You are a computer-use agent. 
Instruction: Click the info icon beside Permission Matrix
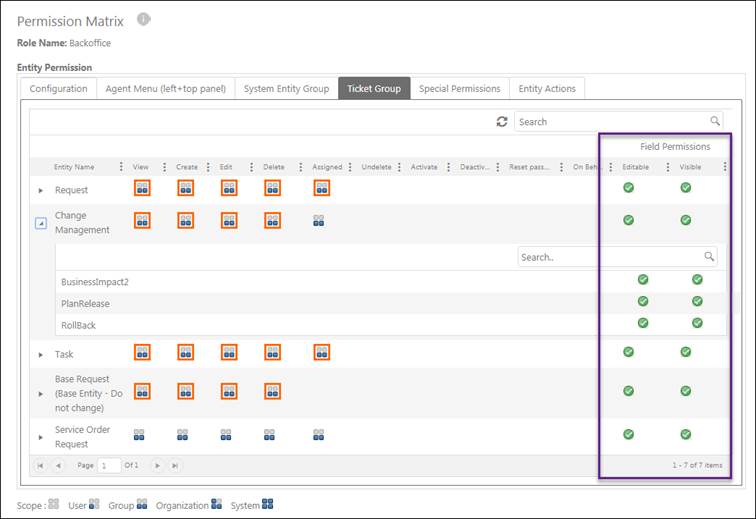click(144, 19)
